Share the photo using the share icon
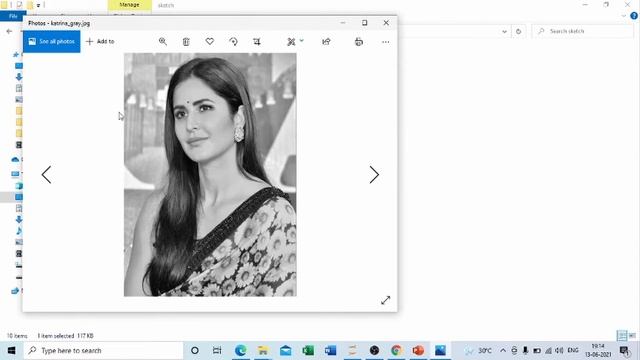The width and height of the screenshot is (640, 360). 326,42
